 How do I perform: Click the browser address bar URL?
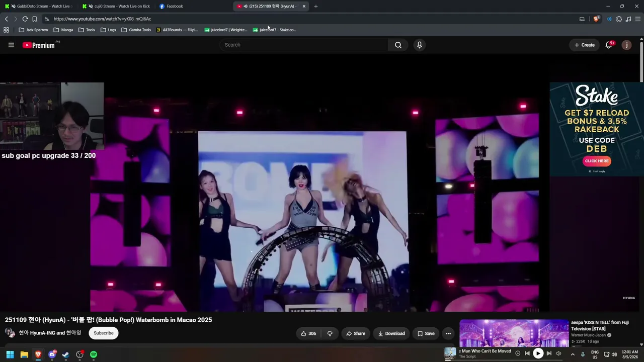click(x=102, y=19)
